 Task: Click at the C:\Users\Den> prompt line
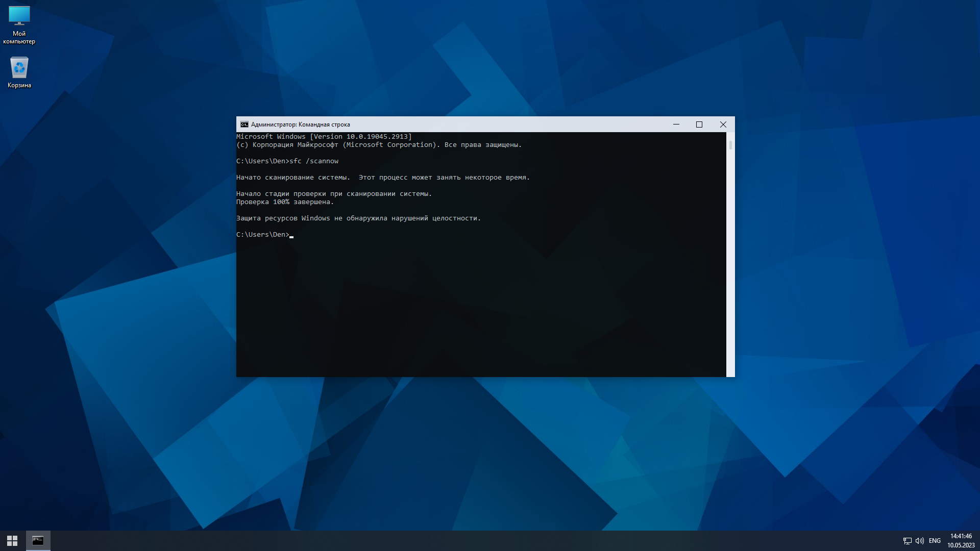tap(263, 235)
